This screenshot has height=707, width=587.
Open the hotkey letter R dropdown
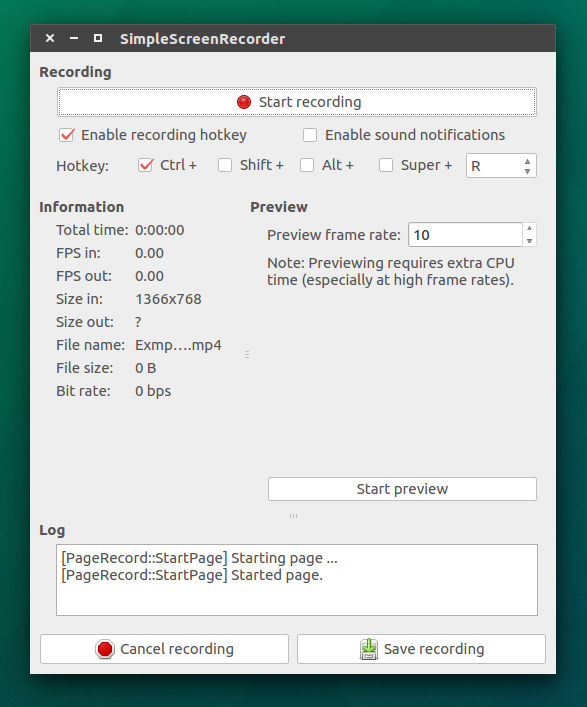coord(501,165)
